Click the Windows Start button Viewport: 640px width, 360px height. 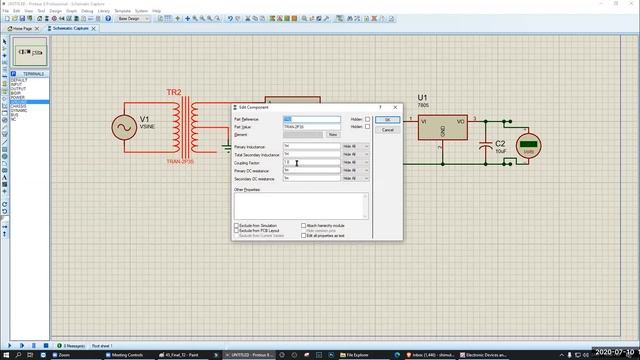(x=6, y=355)
